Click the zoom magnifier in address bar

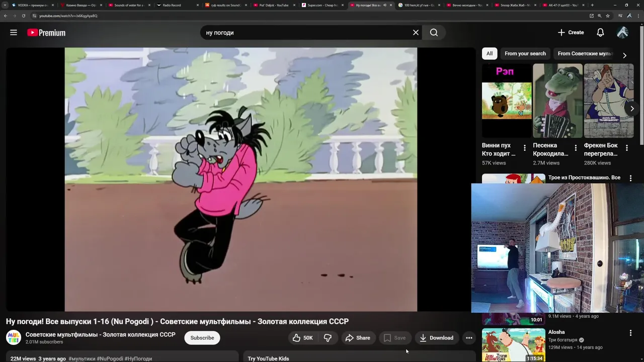[600, 16]
